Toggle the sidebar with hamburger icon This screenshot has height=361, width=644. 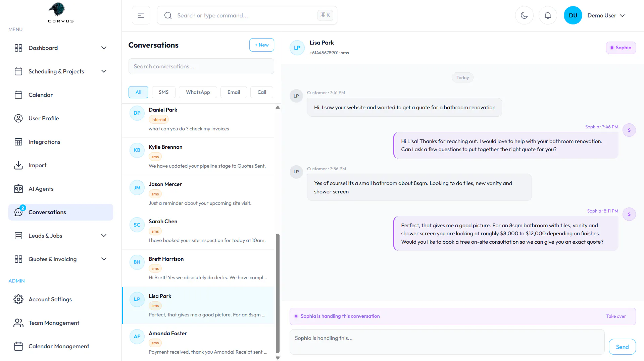point(141,15)
